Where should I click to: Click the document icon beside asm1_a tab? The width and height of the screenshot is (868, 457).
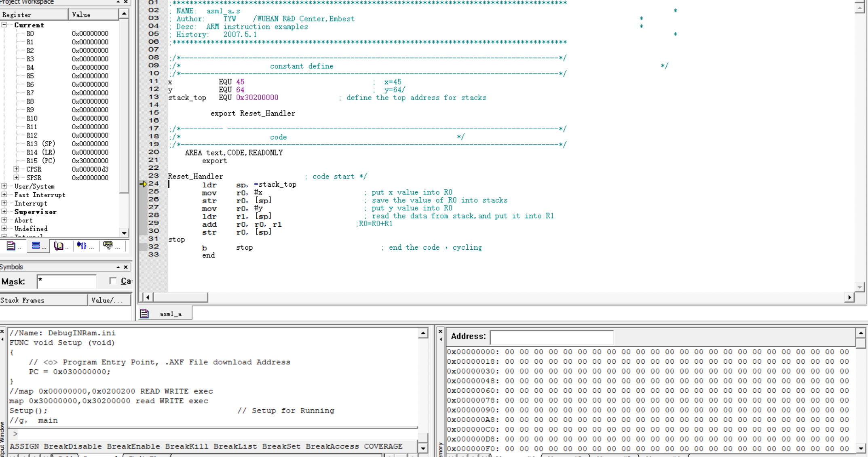point(145,314)
